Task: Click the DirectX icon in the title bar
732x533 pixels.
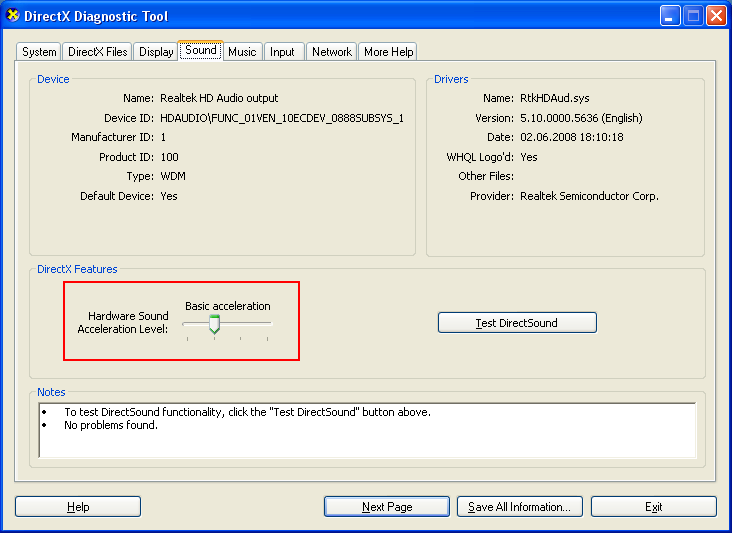Action: (13, 15)
